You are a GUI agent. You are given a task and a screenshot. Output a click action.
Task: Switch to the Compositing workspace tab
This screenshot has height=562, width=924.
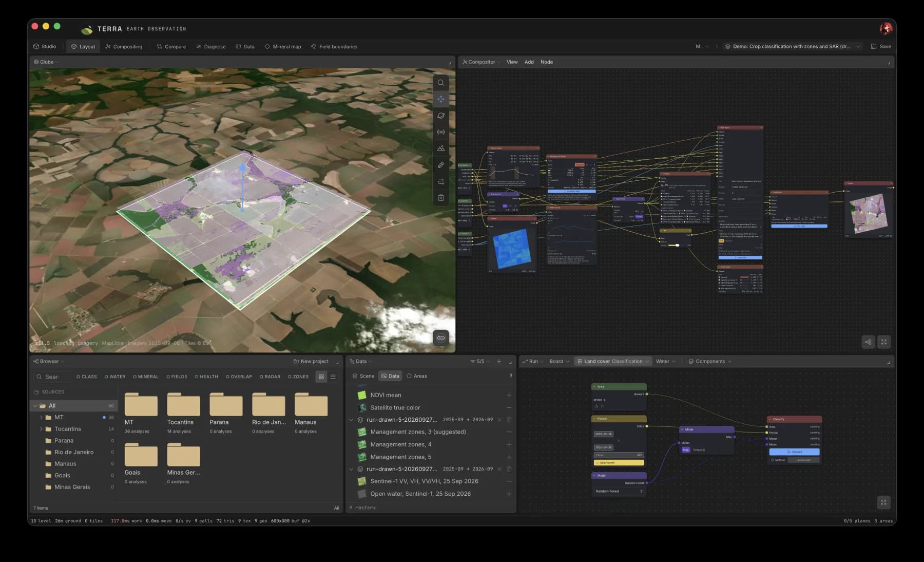(124, 47)
